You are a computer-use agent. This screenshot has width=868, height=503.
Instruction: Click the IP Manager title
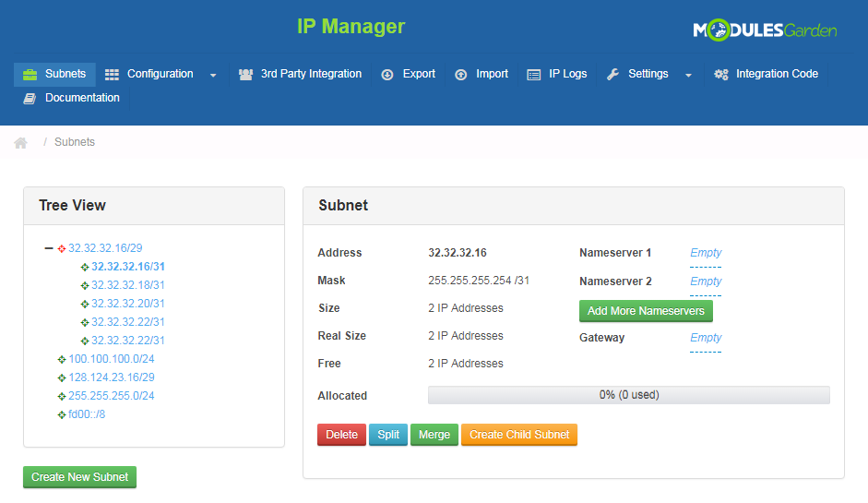point(351,27)
